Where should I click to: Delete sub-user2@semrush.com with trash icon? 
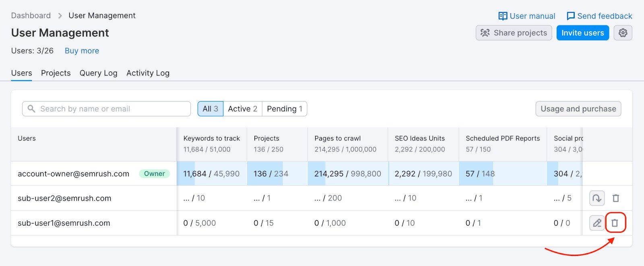pyautogui.click(x=615, y=198)
